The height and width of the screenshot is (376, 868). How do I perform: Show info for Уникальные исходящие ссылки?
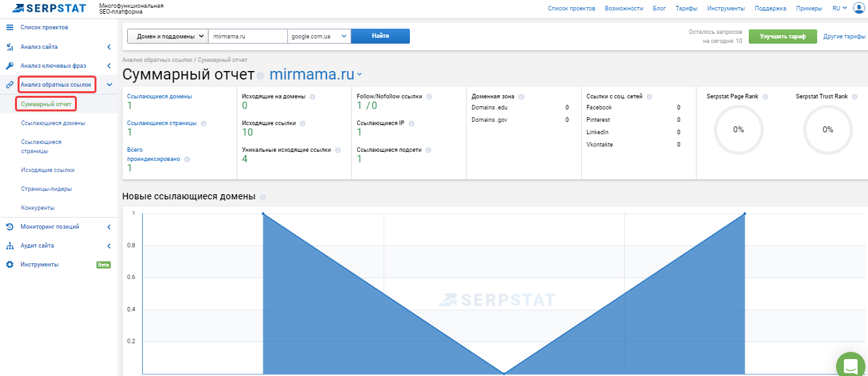(338, 150)
